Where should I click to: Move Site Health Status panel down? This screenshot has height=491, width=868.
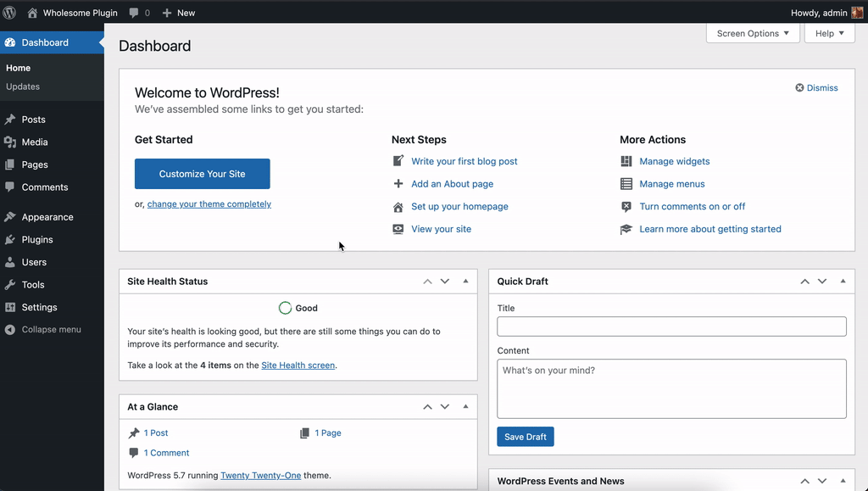coord(444,282)
